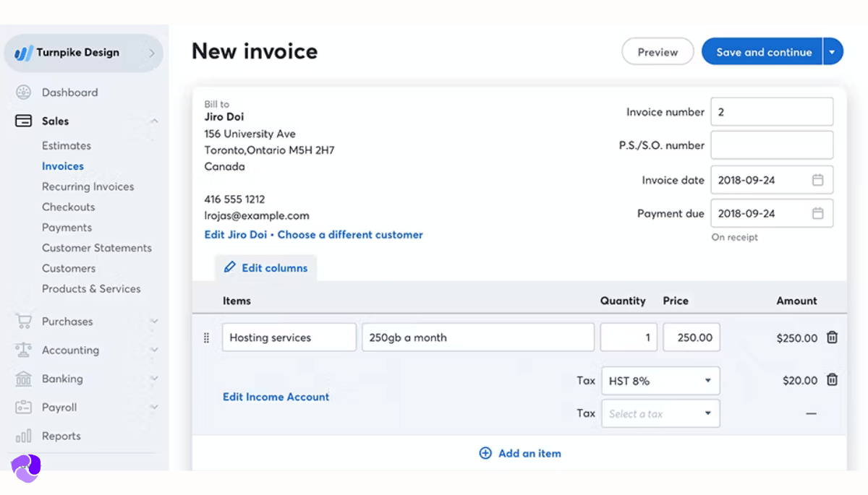This screenshot has width=868, height=495.
Task: Click the Dashboard icon in sidebar
Action: click(24, 92)
